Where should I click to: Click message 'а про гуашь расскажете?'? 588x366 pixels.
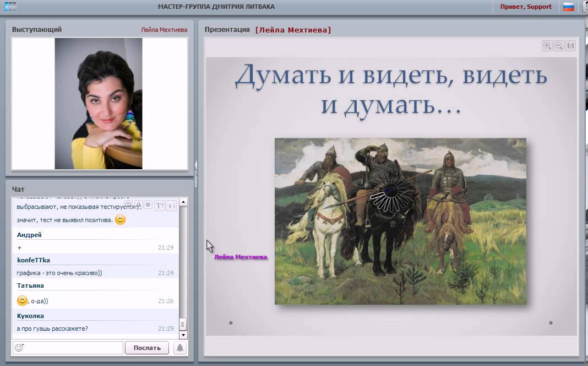pos(52,329)
